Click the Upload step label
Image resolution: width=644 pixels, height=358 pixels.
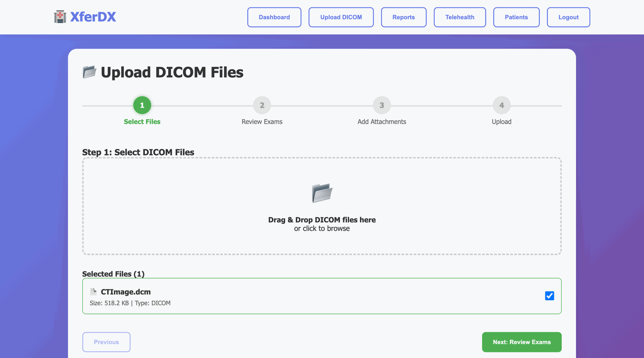pos(502,122)
